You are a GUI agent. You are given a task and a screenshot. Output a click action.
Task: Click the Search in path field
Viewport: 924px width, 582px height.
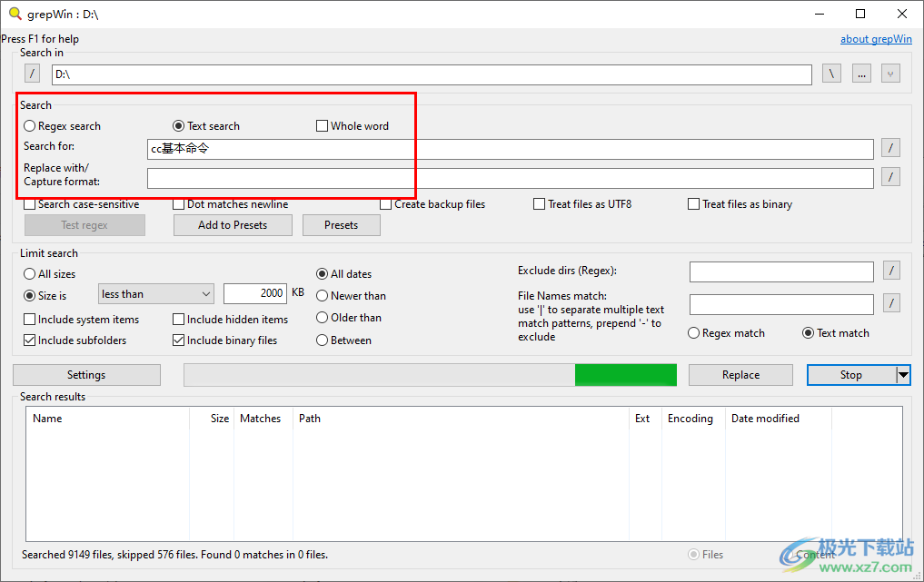432,74
